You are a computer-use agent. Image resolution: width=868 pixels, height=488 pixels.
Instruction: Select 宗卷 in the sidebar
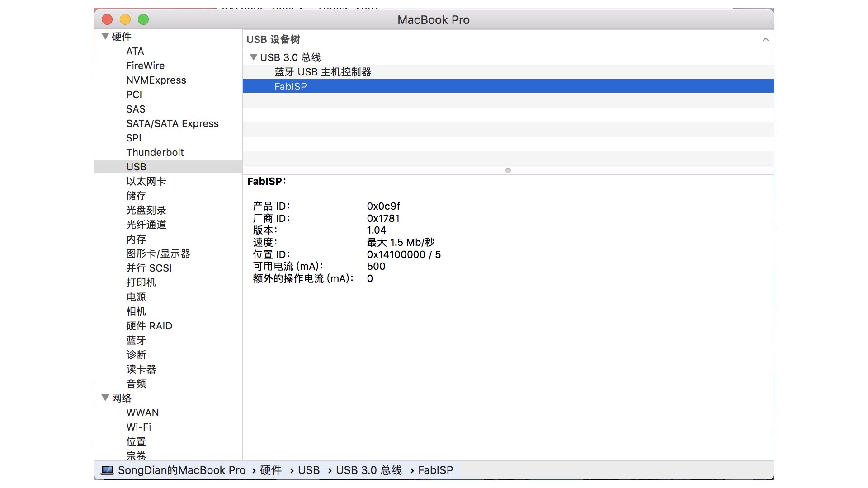(x=136, y=455)
